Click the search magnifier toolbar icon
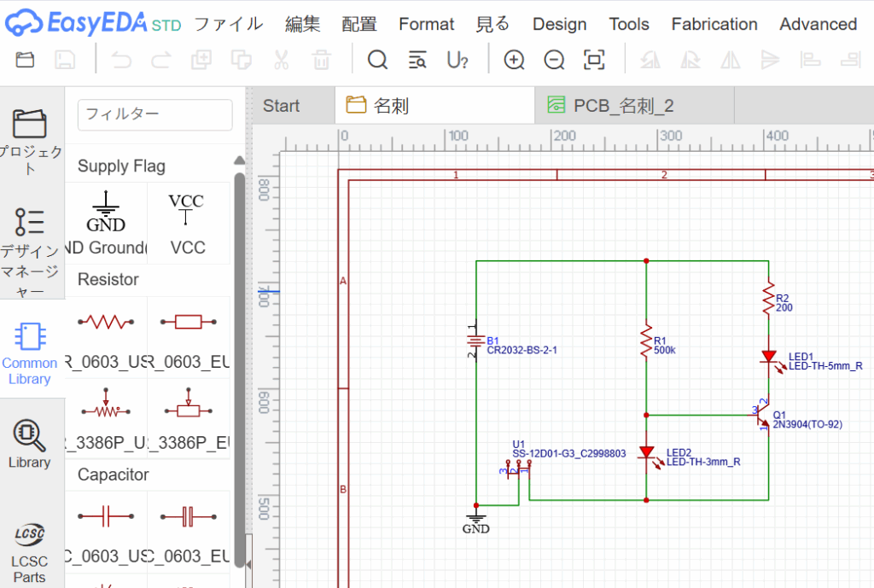Viewport: 874px width, 588px height. 377,60
